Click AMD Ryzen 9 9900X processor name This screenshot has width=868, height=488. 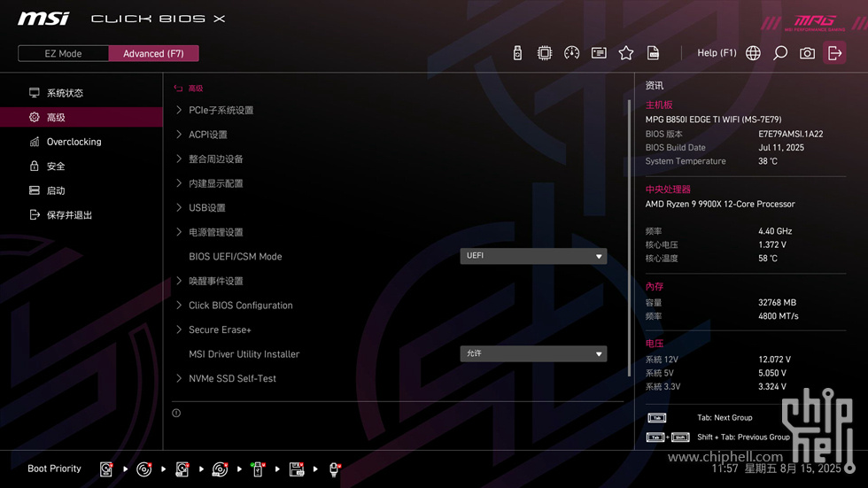(x=719, y=205)
